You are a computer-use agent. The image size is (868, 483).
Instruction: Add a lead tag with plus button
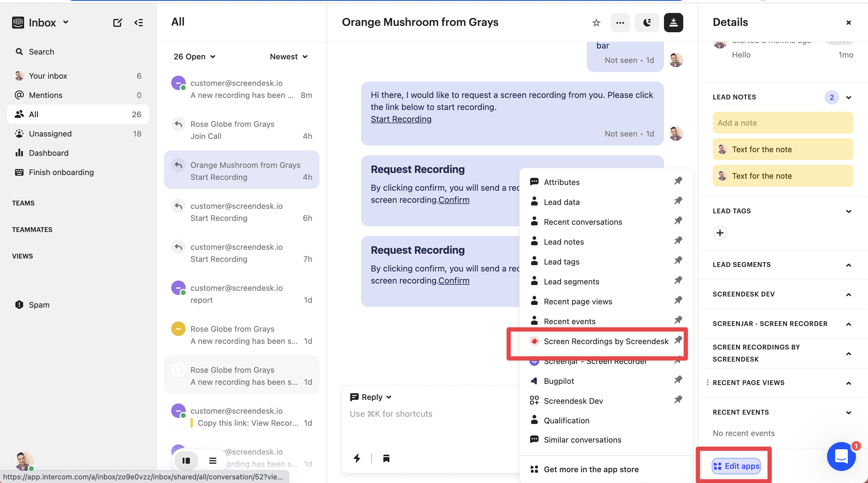(x=720, y=233)
